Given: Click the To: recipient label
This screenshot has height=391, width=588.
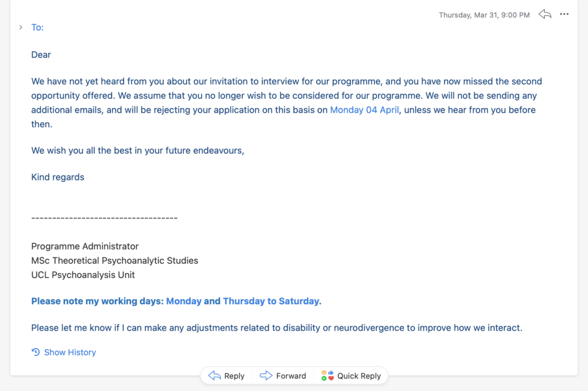Looking at the screenshot, I should [37, 28].
